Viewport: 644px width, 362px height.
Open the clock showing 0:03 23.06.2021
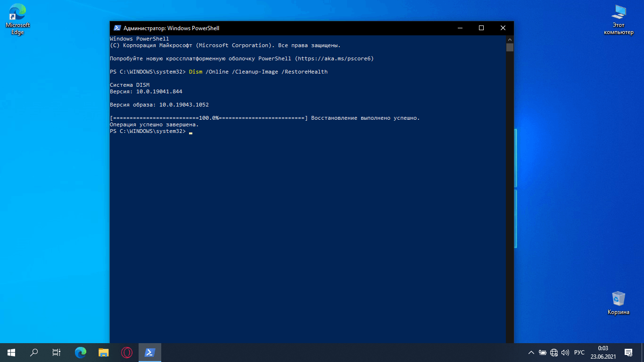point(603,352)
